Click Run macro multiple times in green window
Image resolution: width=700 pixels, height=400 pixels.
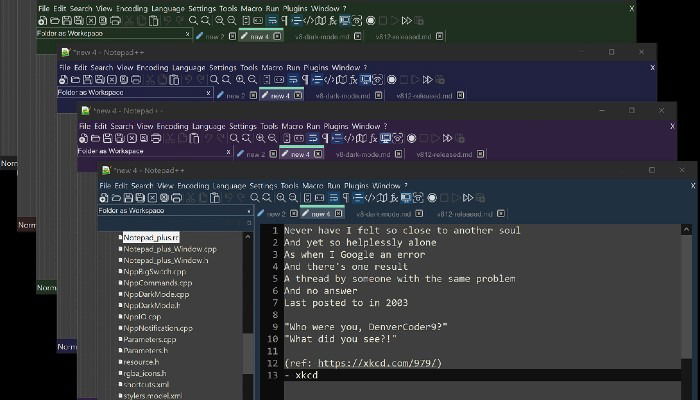[406, 21]
